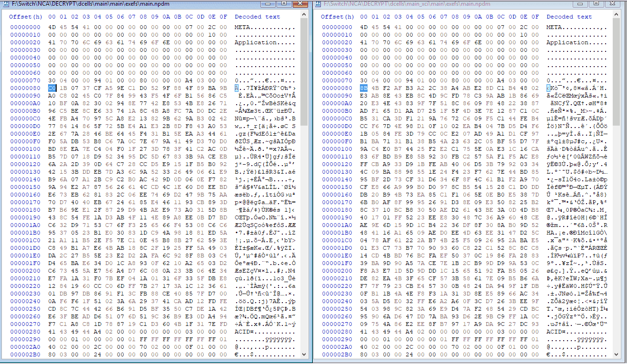Click offset 00000000 in the left window

click(x=25, y=27)
